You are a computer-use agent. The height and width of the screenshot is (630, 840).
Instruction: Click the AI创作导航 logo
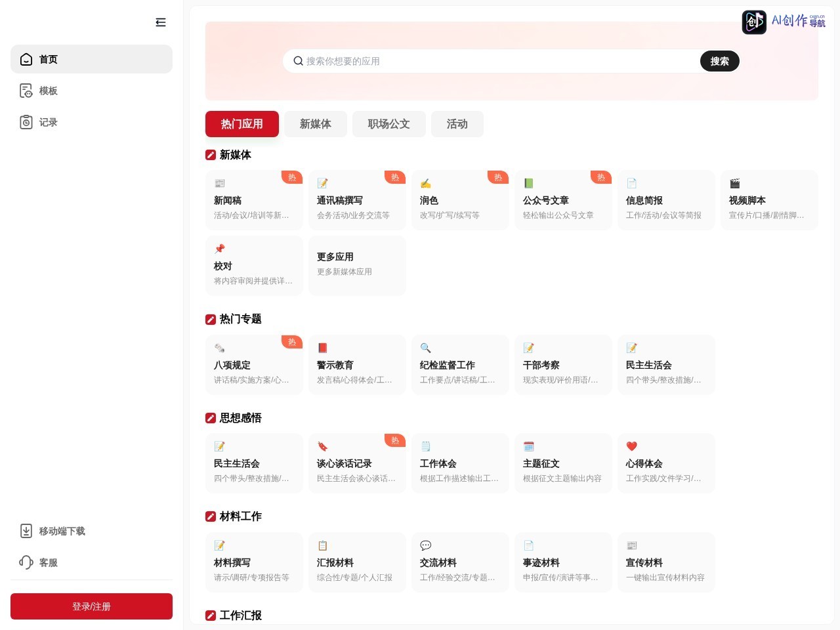(784, 22)
